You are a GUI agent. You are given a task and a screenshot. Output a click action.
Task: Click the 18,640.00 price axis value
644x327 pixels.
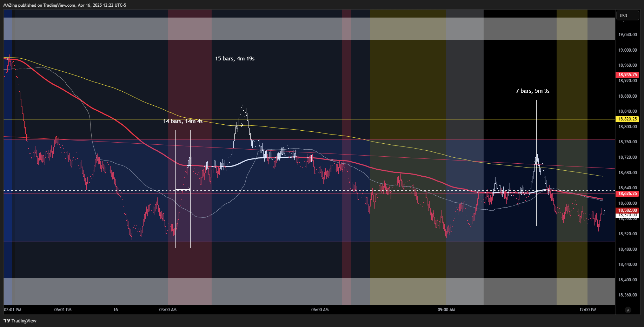628,188
